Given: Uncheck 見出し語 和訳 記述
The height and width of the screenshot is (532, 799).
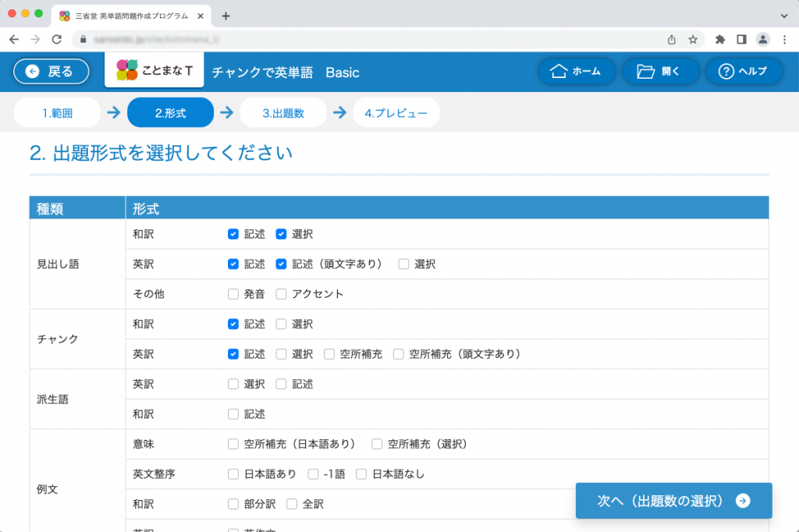Looking at the screenshot, I should click(x=233, y=234).
